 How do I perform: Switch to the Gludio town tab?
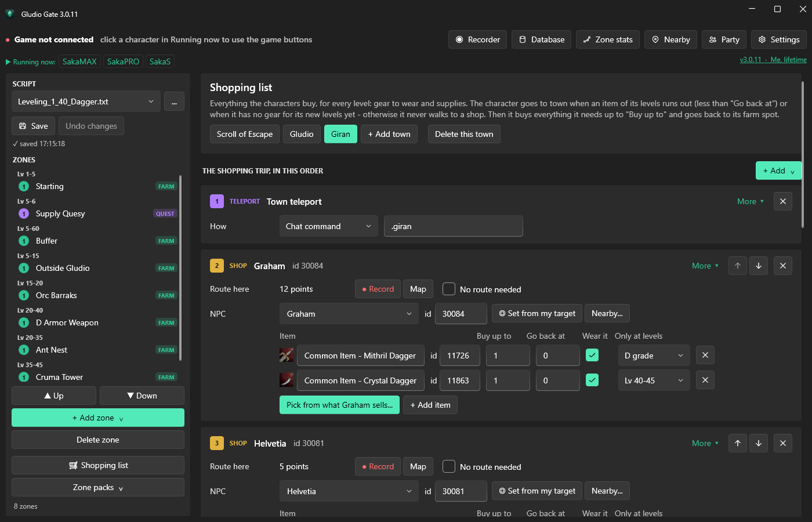302,134
